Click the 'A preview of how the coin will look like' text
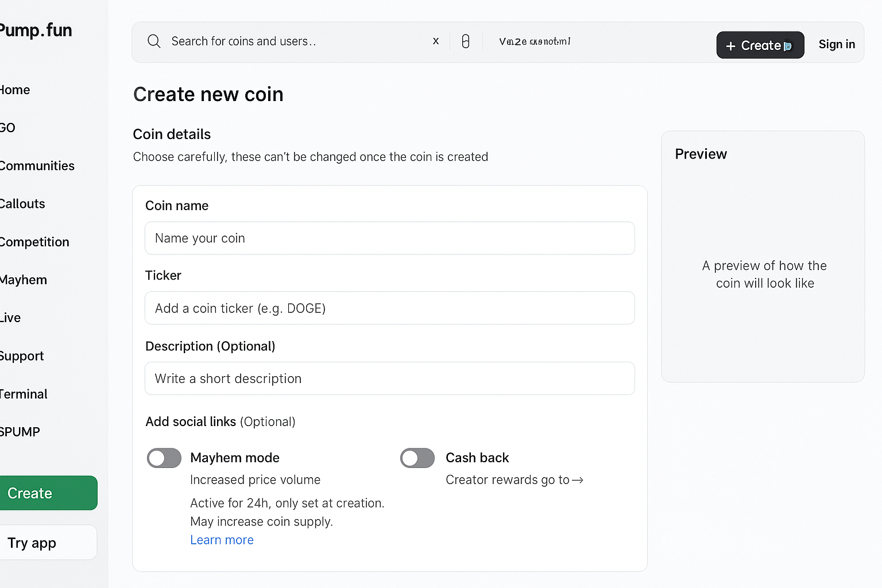The width and height of the screenshot is (882, 588). tap(765, 274)
